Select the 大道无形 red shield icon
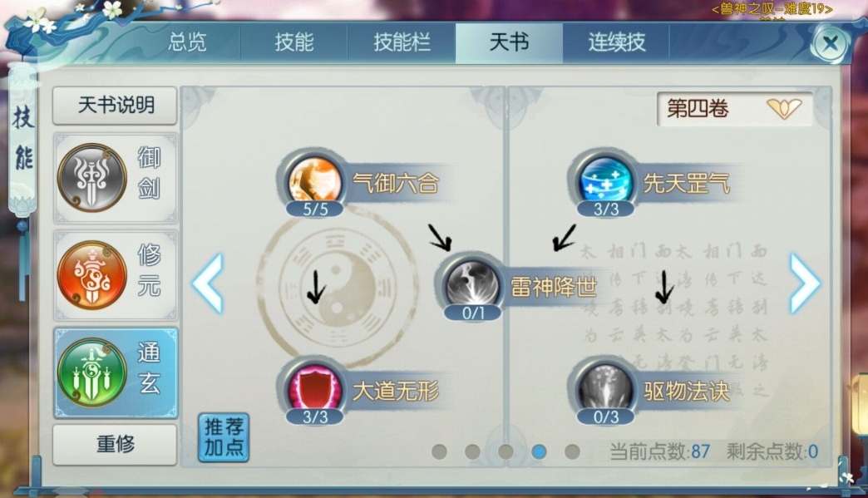Screen dimensions: 868x498 click(314, 388)
